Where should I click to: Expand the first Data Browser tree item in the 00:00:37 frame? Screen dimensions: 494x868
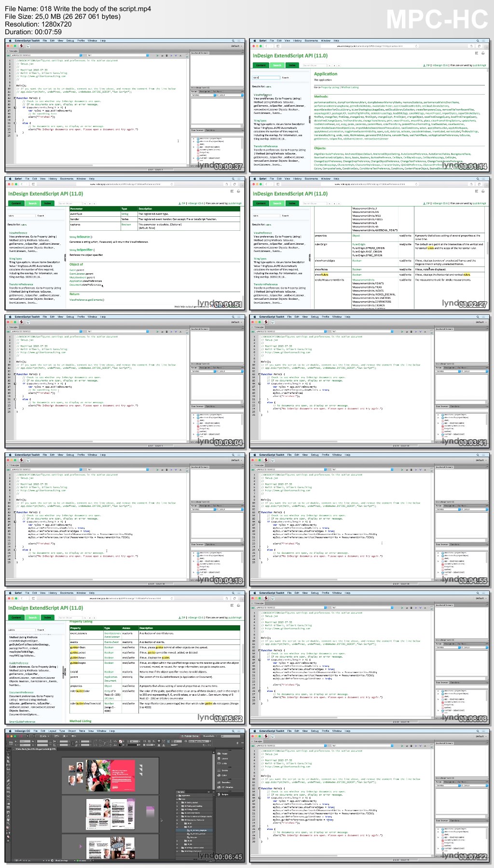(x=194, y=139)
